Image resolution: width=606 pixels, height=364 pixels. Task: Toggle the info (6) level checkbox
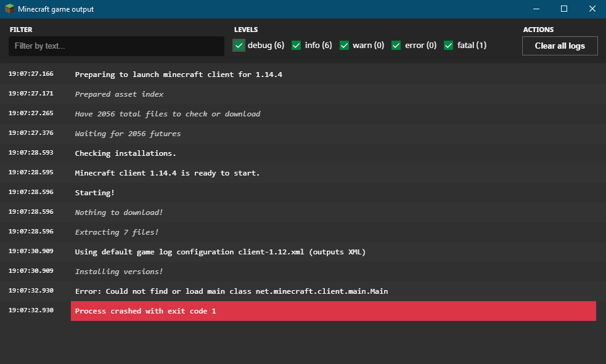click(297, 46)
